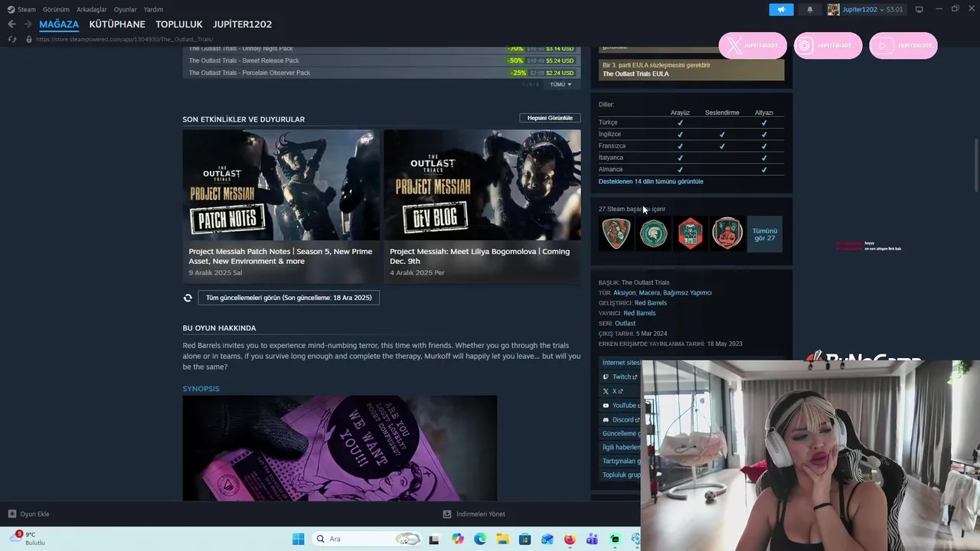
Task: Open the Project Messiah Patch Notes card
Action: [x=281, y=206]
